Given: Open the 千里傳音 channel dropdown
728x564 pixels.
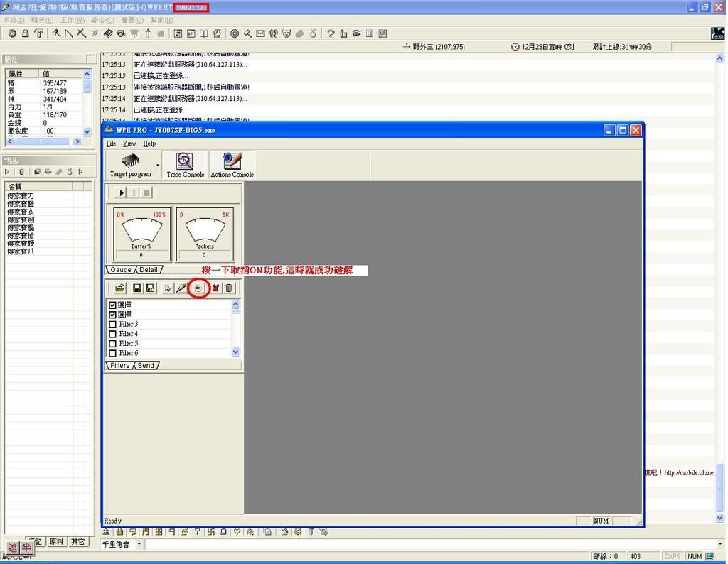Looking at the screenshot, I should [x=139, y=544].
